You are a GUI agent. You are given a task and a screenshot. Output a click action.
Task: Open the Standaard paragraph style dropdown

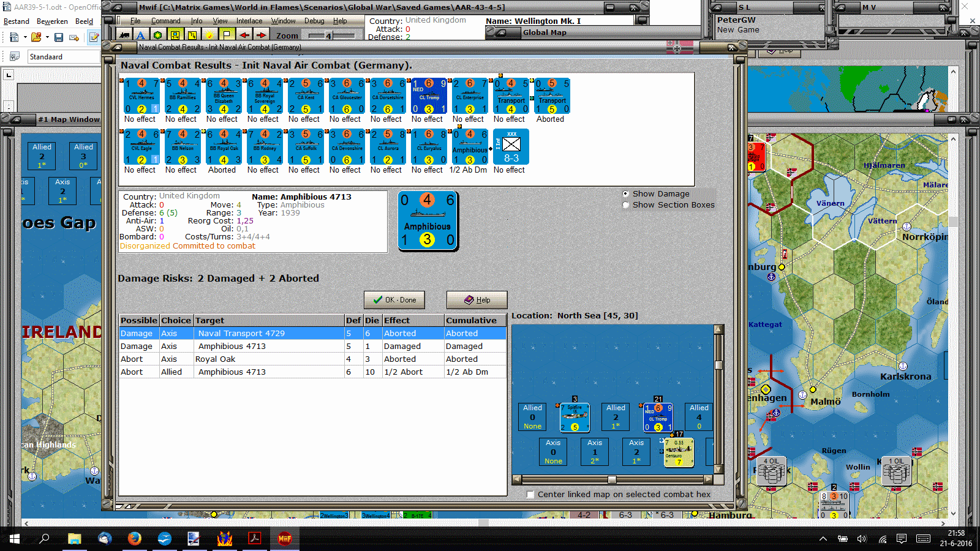64,57
